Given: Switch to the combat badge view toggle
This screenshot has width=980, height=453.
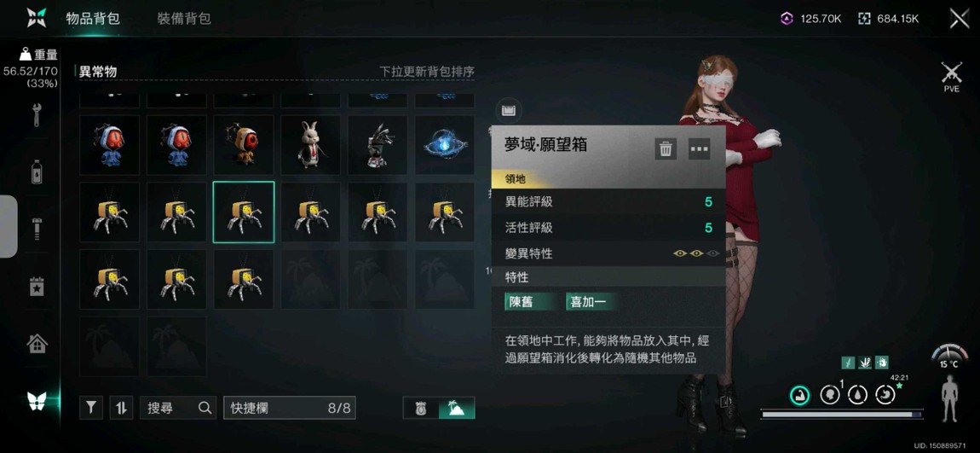Looking at the screenshot, I should click(421, 408).
